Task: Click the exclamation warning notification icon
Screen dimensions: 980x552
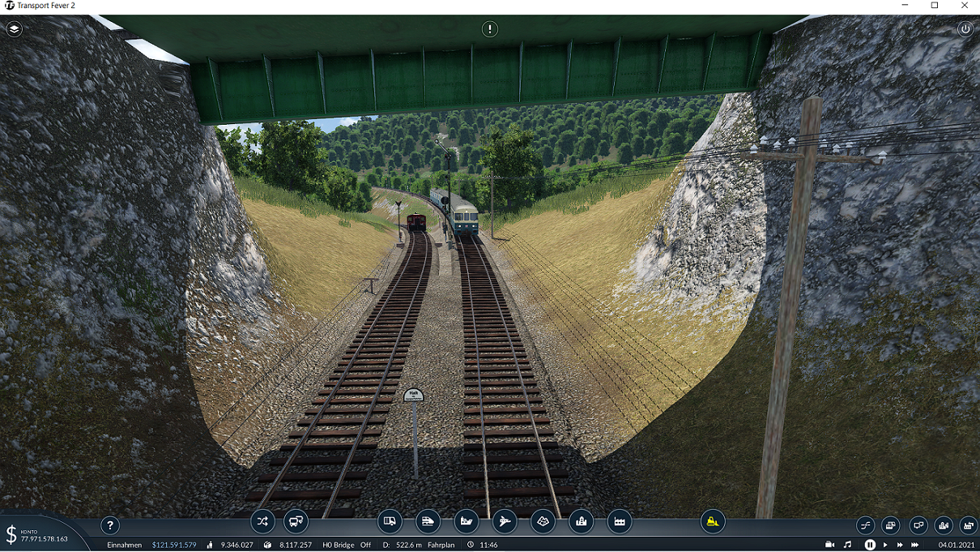Action: (490, 29)
